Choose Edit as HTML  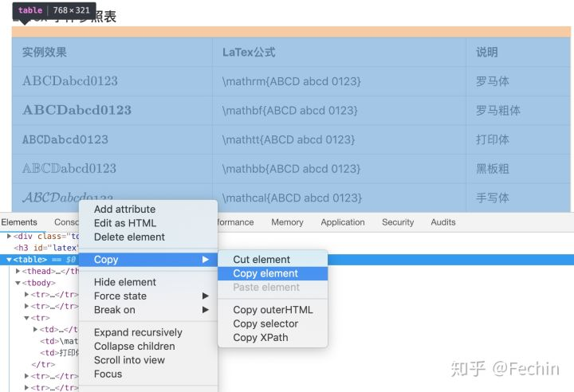148,223
